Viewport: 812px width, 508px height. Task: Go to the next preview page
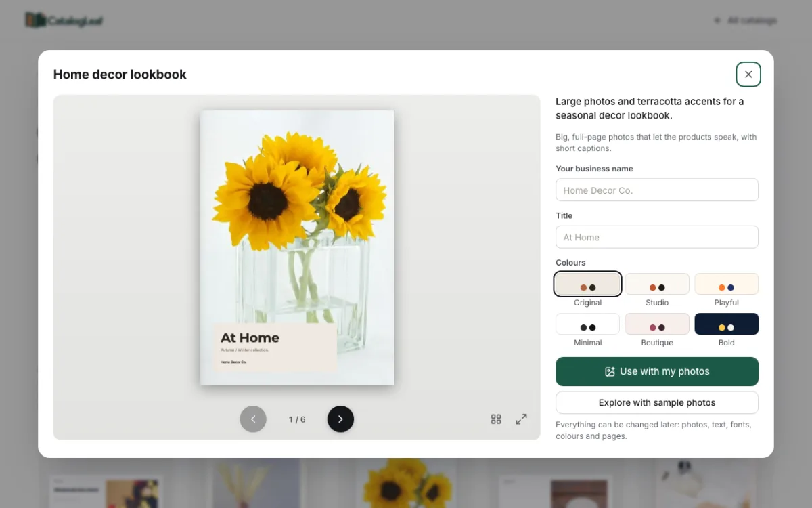pos(340,419)
